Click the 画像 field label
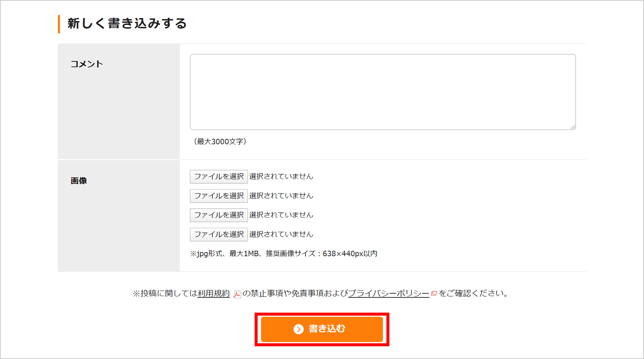The image size is (644, 359). (79, 181)
